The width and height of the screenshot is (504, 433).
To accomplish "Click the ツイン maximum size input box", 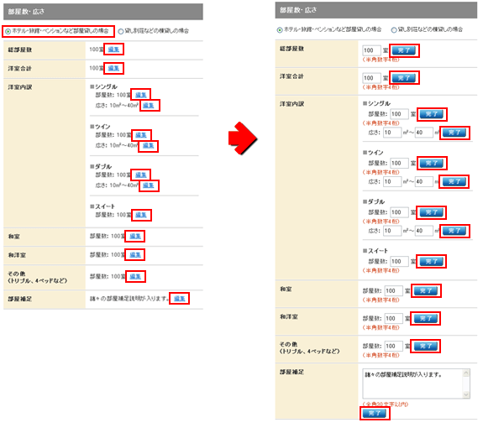I will pyautogui.click(x=423, y=181).
